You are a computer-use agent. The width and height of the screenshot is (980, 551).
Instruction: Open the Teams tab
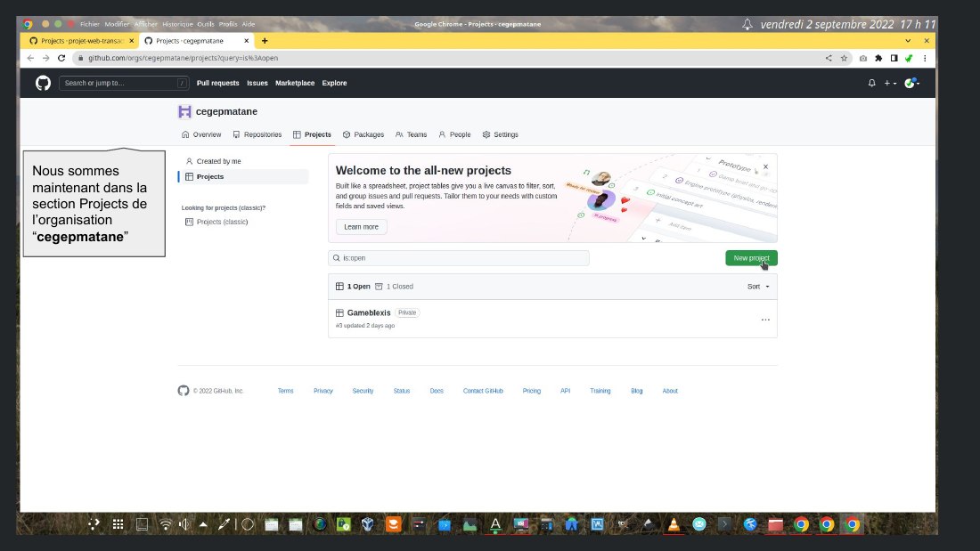[x=412, y=134]
